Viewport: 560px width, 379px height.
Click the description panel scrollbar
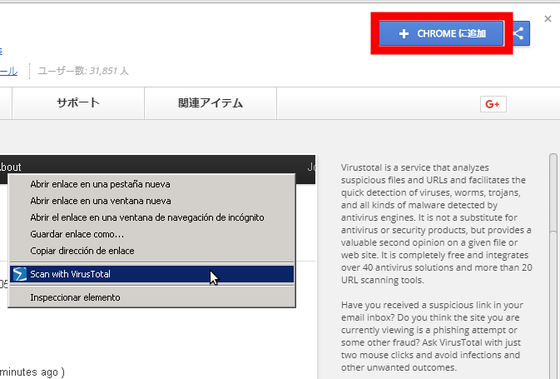coord(553,266)
